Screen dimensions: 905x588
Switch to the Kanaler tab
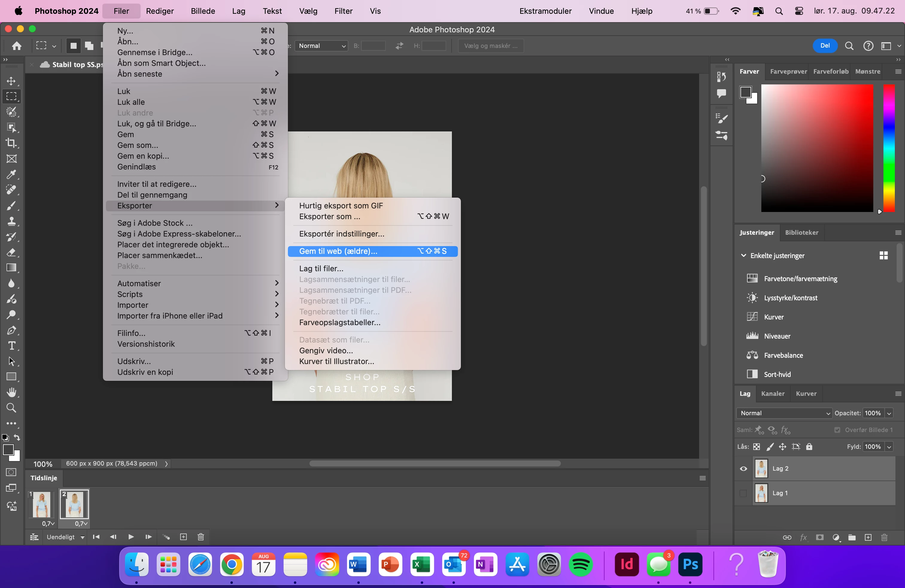coord(772,394)
